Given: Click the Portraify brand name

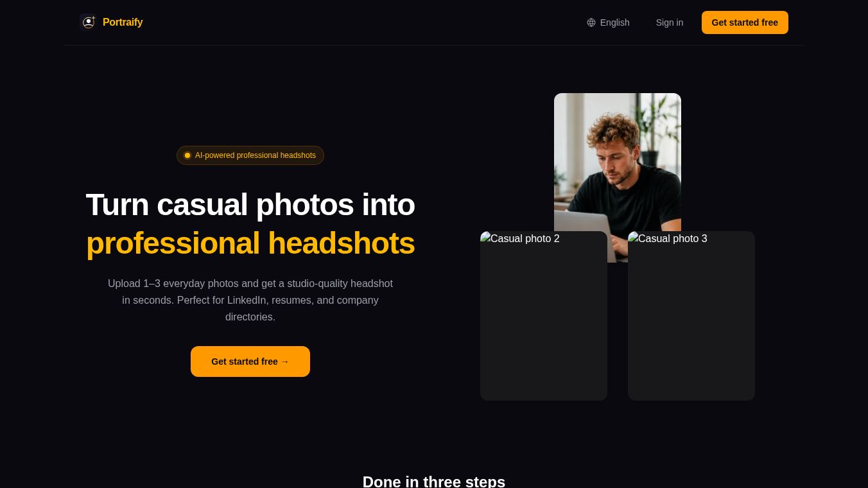Looking at the screenshot, I should click(123, 22).
